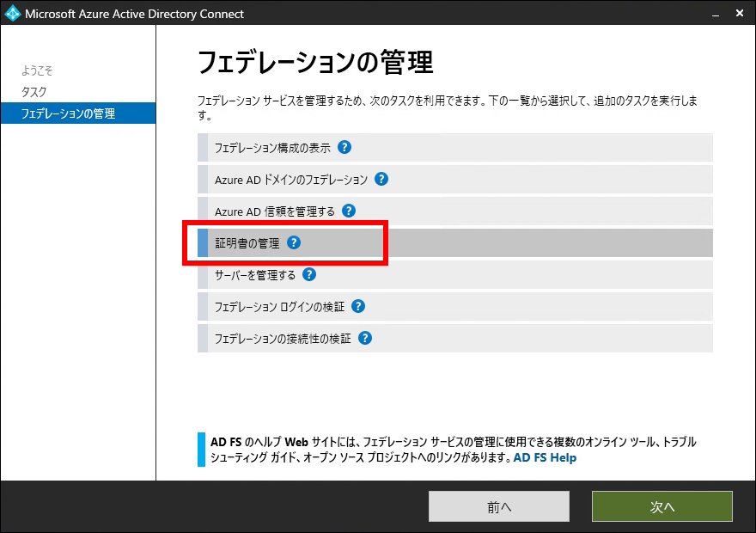This screenshot has width=756, height=533.
Task: Select the 証明書の管理 task
Action: tap(455, 243)
